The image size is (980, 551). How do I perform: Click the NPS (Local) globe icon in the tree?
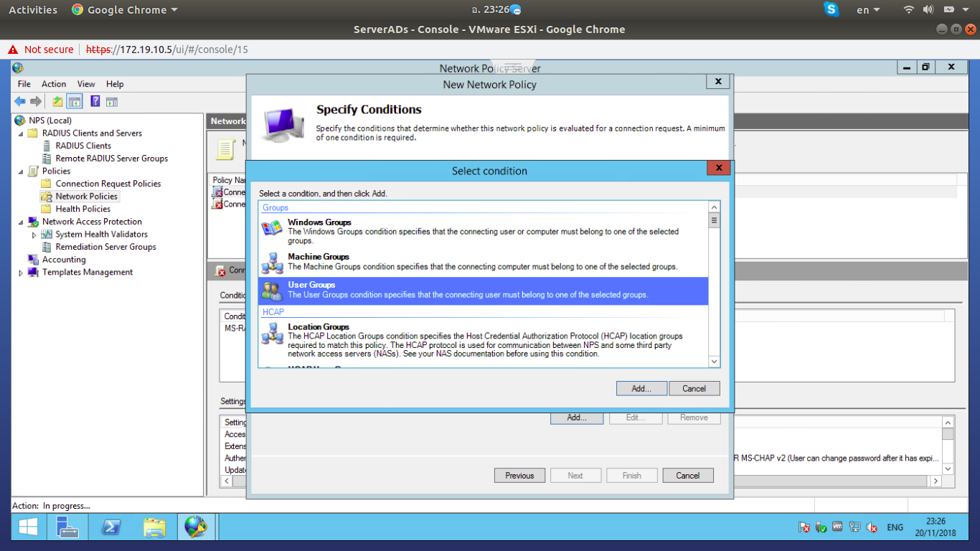click(20, 121)
